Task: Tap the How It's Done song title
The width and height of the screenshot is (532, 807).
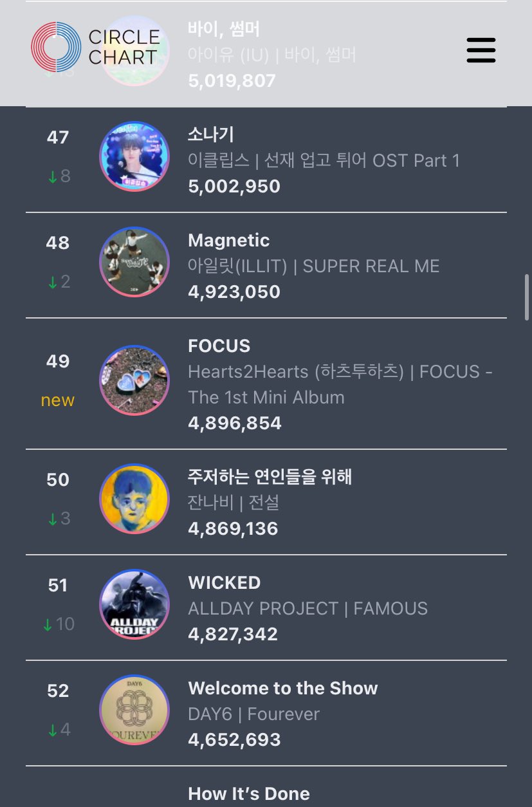Action: coord(248,793)
